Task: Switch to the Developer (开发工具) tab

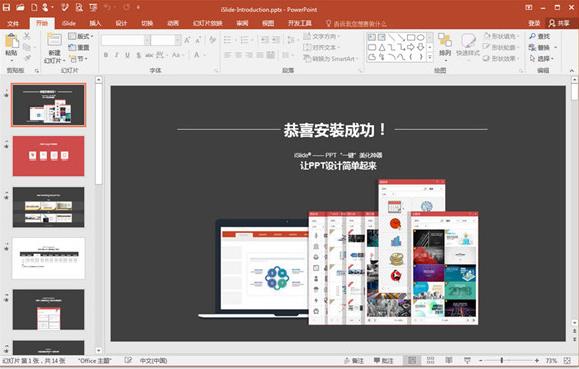Action: tap(299, 23)
